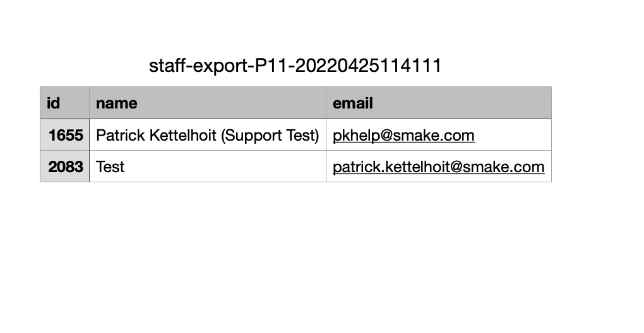
Task: Click empty header area right of email label
Action: coord(462,103)
